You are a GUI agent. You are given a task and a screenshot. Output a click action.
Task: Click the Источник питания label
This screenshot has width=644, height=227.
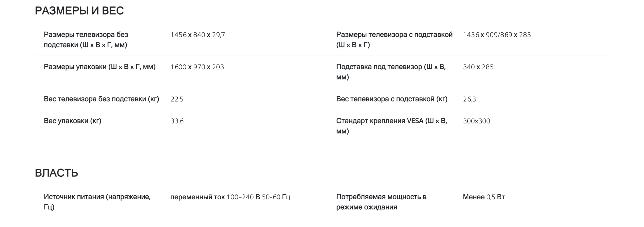(97, 202)
